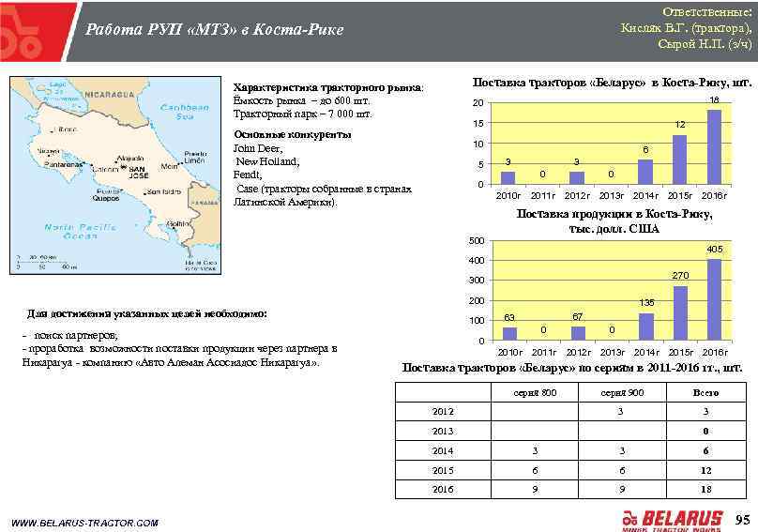The height and width of the screenshot is (532, 758).
Task: Click 'Ответственные:' label in header
Action: [x=707, y=11]
